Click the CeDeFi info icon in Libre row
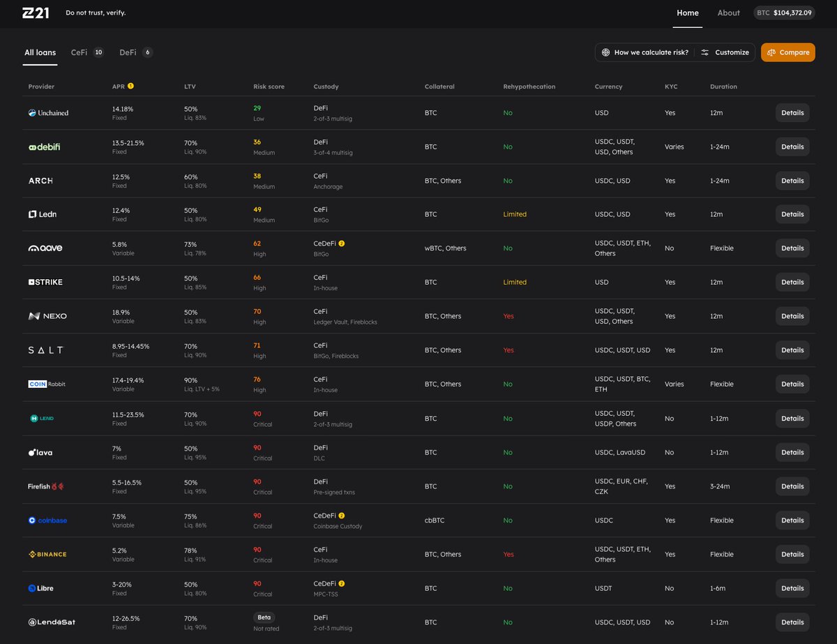The height and width of the screenshot is (644, 837). pos(342,583)
